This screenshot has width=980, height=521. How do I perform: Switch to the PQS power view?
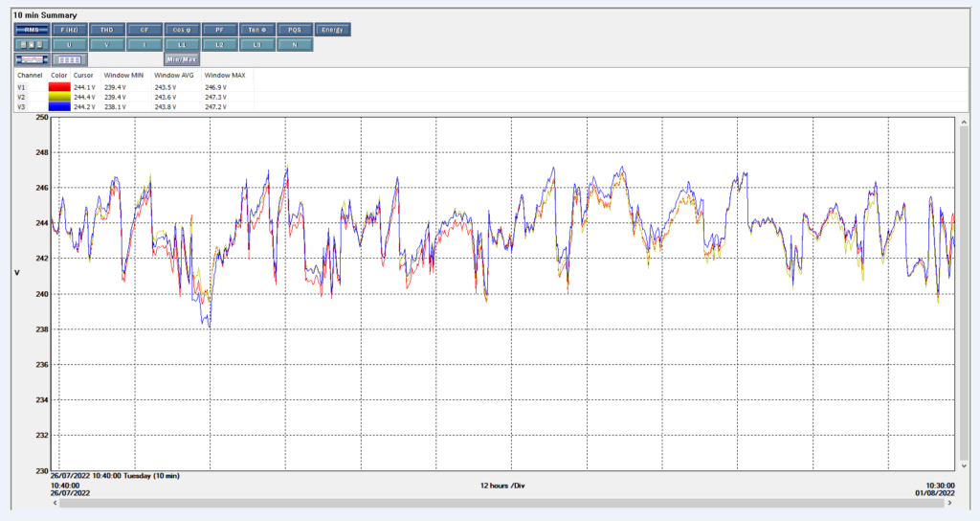pyautogui.click(x=295, y=30)
